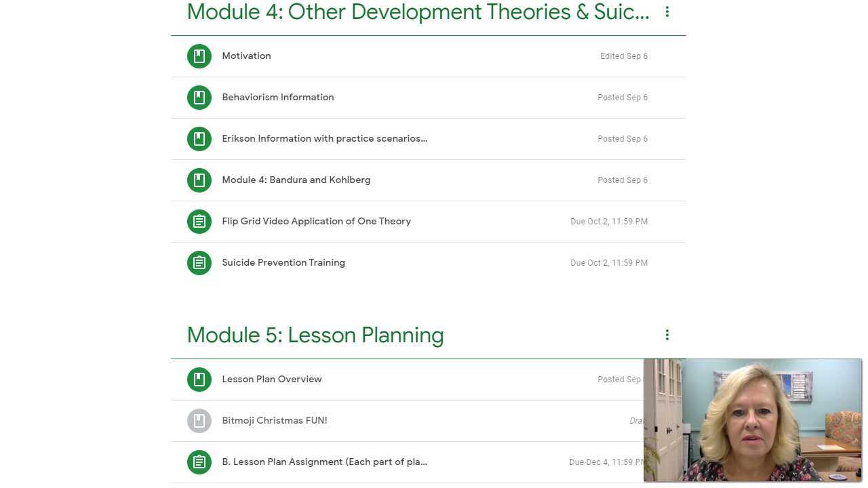
Task: Open the Erikson practice scenarios material
Action: pyautogui.click(x=324, y=138)
